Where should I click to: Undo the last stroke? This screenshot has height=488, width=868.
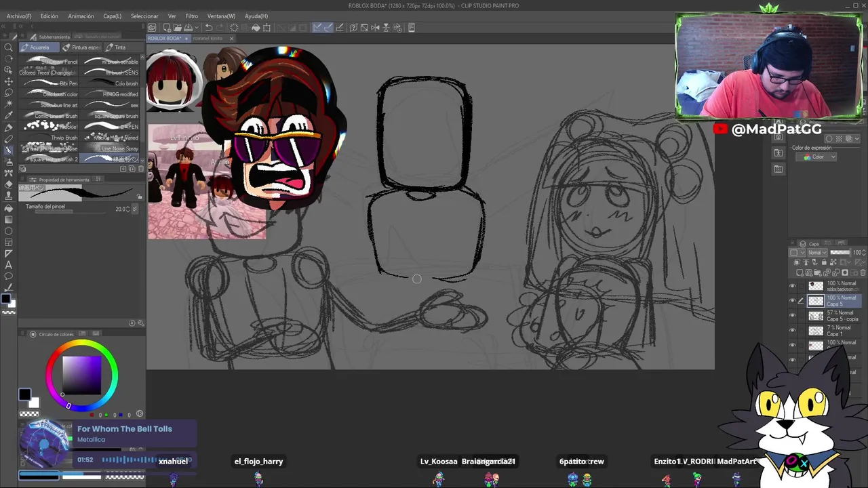click(x=209, y=28)
